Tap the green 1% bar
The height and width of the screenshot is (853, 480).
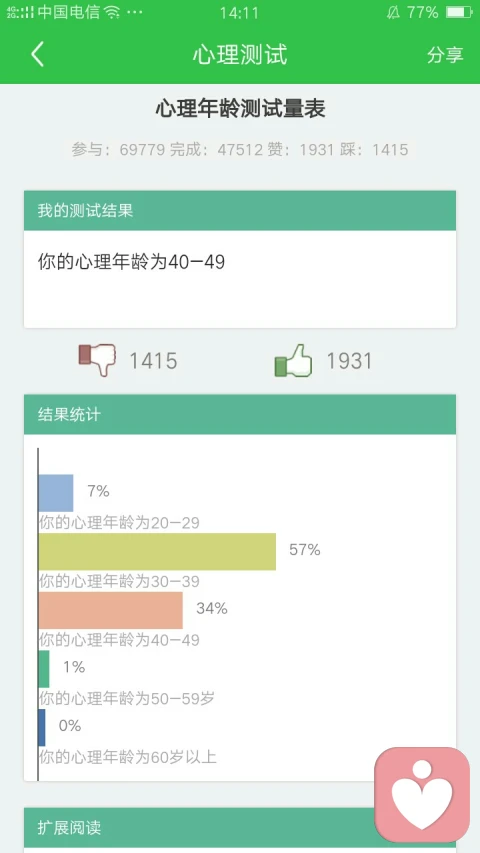pos(44,669)
